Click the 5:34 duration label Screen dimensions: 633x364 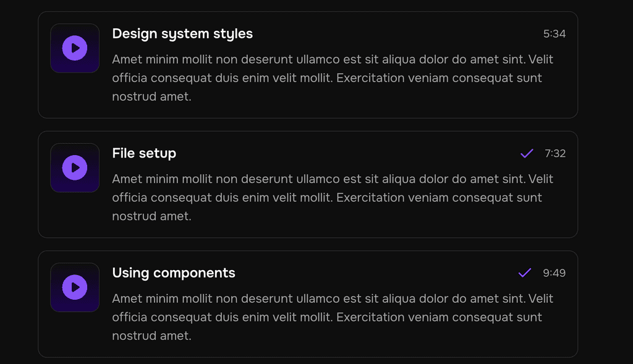(x=556, y=34)
